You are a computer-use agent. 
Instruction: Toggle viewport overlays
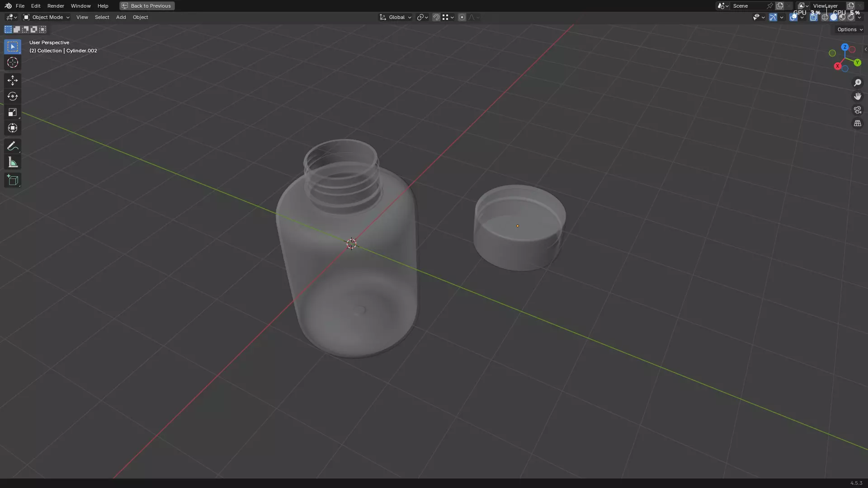793,17
